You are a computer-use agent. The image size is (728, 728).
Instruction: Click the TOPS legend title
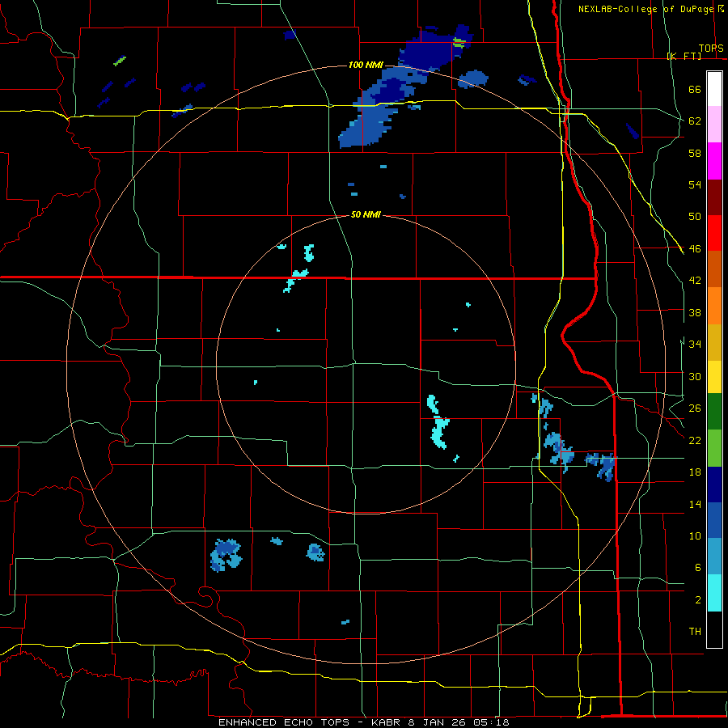tap(711, 49)
